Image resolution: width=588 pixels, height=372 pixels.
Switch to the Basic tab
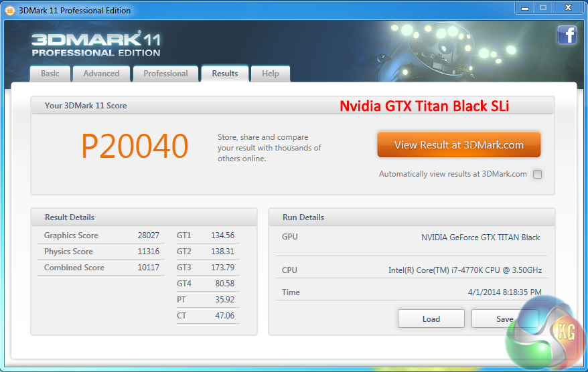coord(50,74)
